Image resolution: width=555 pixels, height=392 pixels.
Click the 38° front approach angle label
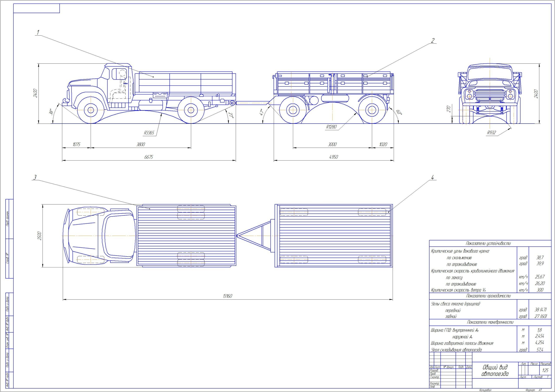tap(51, 112)
